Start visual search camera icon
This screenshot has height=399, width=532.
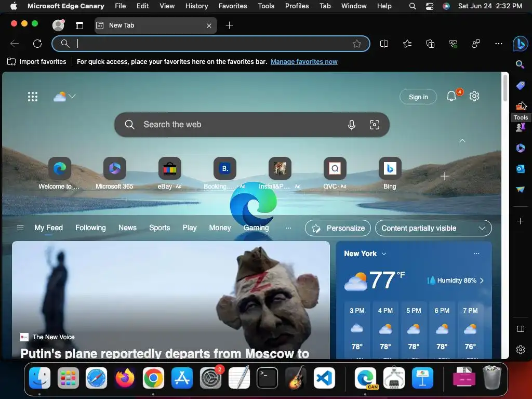tap(374, 125)
